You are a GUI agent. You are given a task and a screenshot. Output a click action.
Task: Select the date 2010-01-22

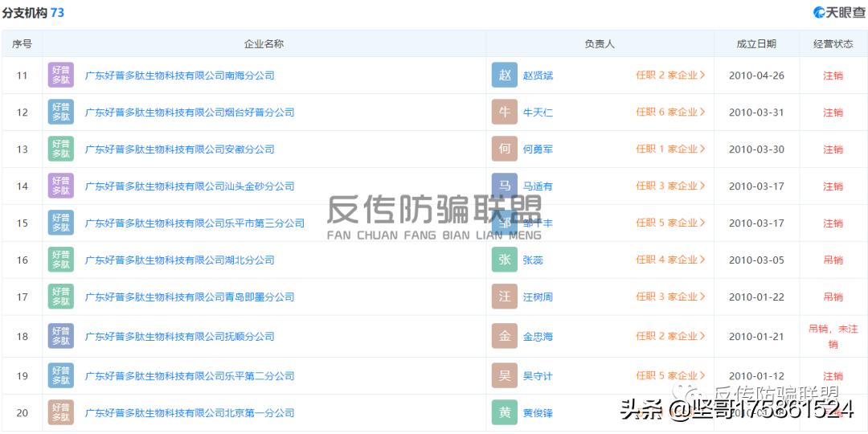[756, 297]
